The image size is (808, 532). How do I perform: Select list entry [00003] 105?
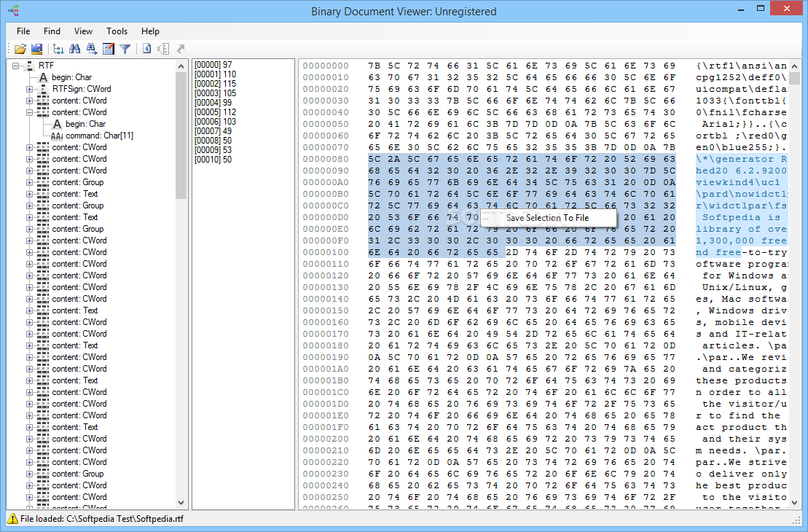[216, 93]
